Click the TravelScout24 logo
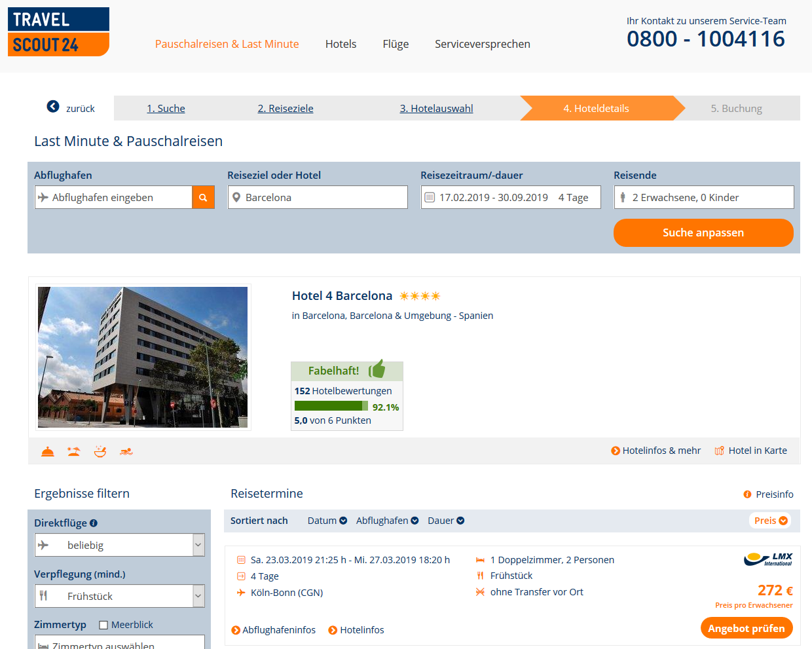 (58, 31)
